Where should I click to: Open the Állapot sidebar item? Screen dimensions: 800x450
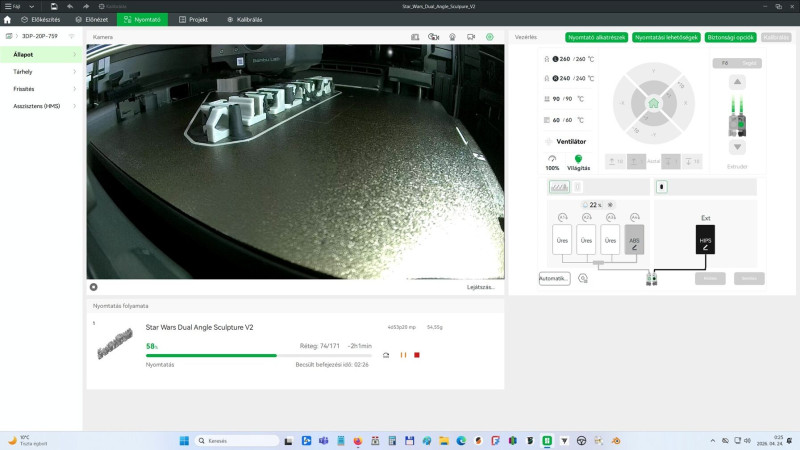coord(41,54)
